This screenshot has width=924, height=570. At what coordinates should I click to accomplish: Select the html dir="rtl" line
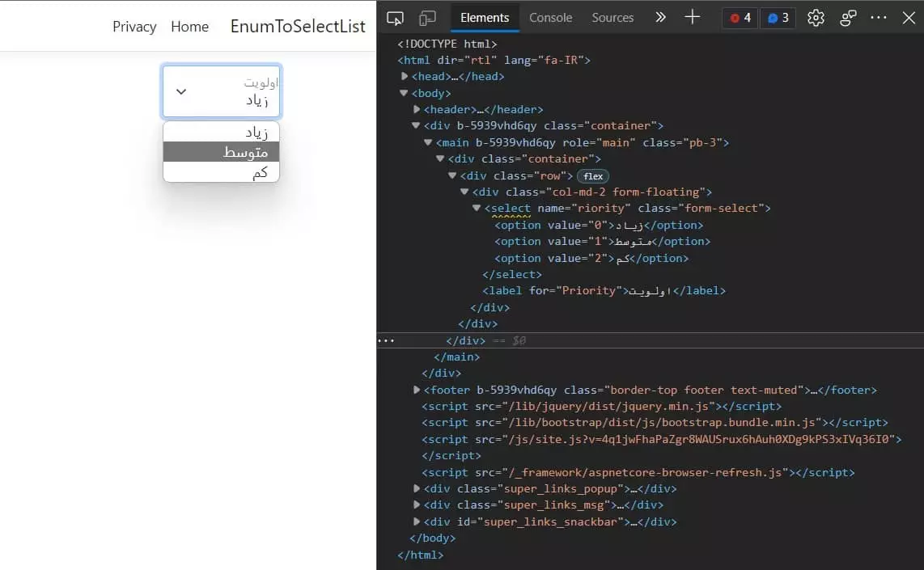(x=494, y=60)
